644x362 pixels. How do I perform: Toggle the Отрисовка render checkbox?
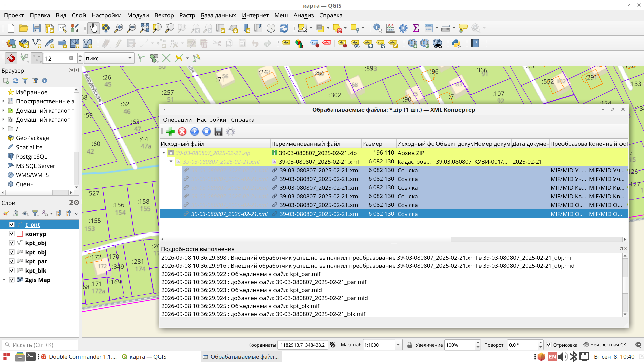tap(549, 345)
